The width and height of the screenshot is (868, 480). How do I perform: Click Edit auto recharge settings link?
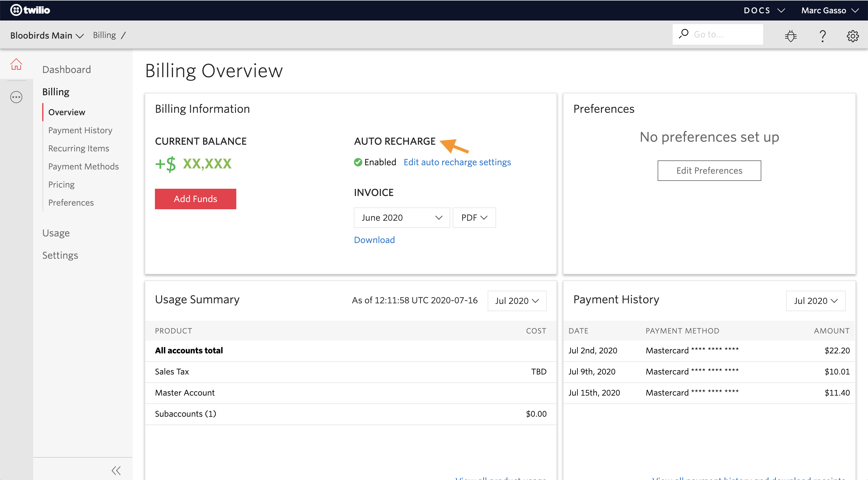click(457, 162)
